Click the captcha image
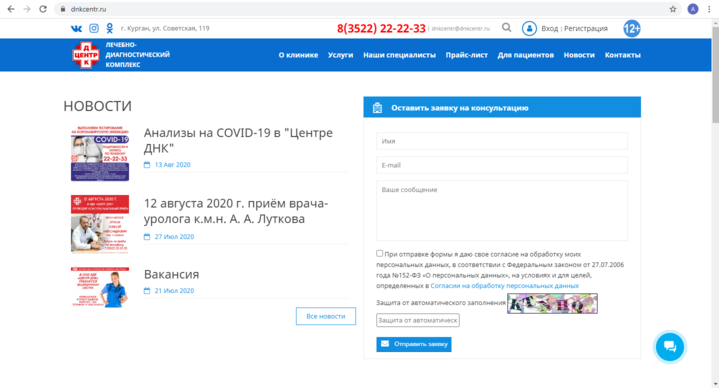Image resolution: width=719 pixels, height=388 pixels. [552, 304]
